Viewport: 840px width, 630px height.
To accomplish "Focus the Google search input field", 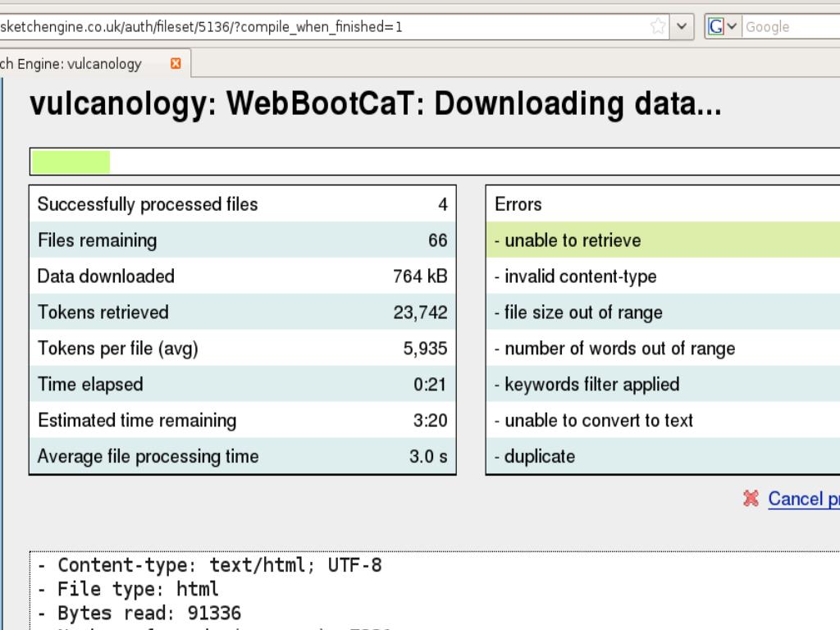I will tap(792, 26).
